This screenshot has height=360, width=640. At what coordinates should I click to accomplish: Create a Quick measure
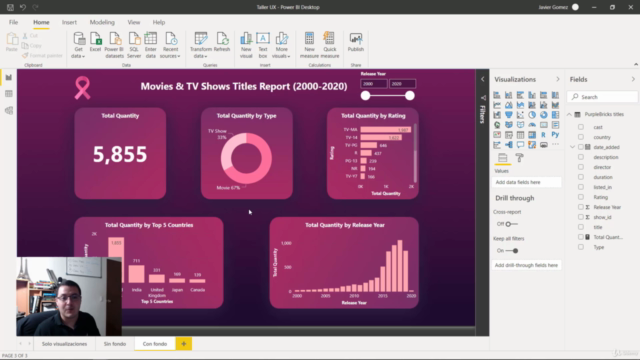[x=330, y=45]
